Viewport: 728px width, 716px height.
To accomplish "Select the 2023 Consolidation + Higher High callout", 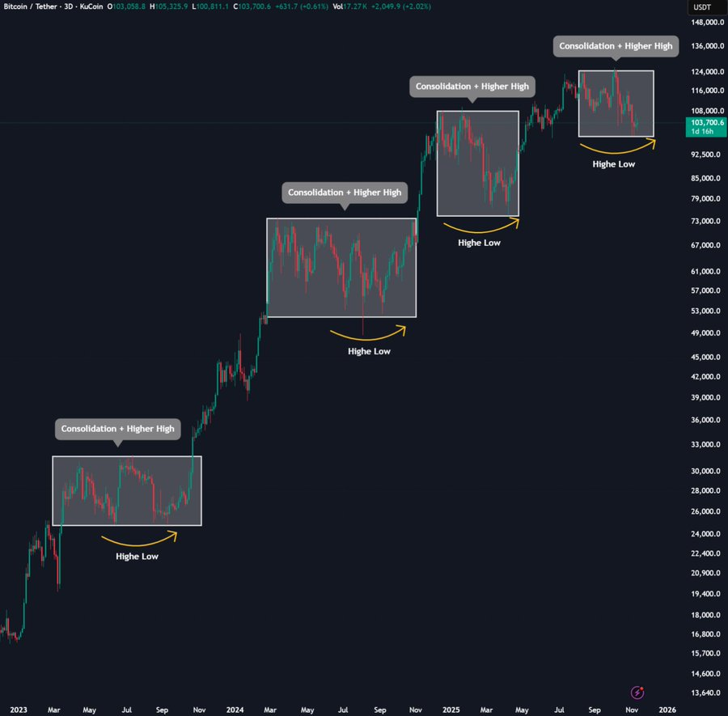I will pos(117,429).
